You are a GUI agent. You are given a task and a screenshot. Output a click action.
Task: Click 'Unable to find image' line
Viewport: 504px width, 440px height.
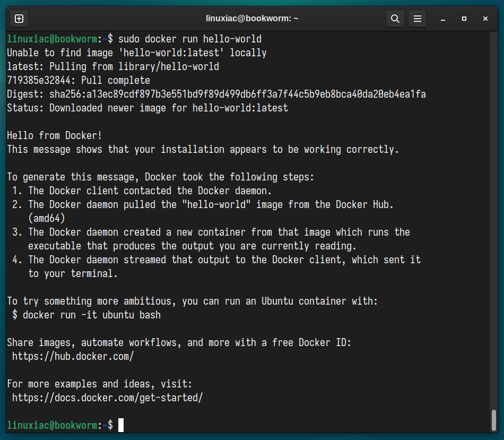coord(137,53)
